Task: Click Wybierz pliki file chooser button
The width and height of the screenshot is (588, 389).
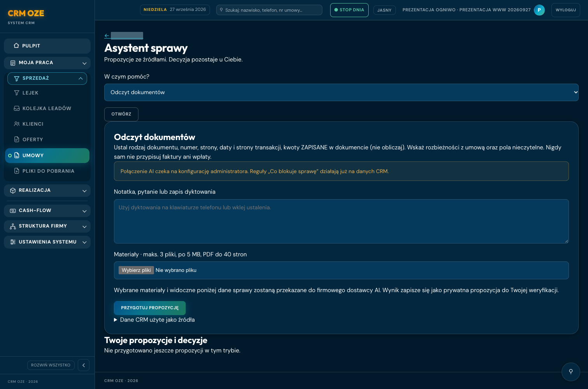Action: [x=136, y=270]
